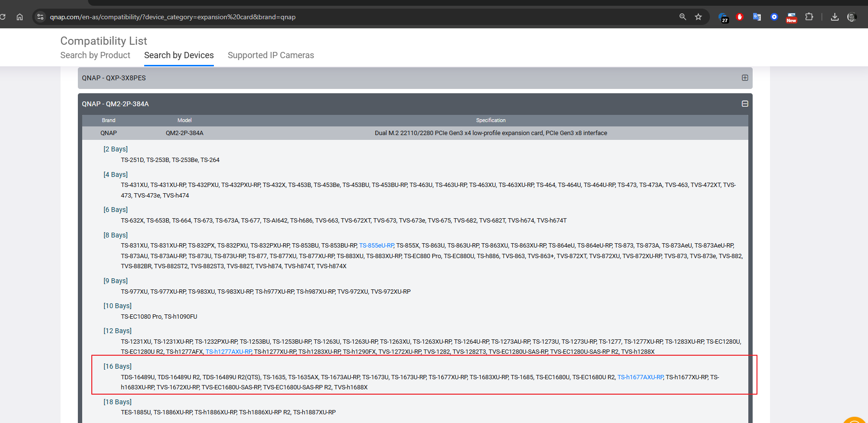Open the extension with the 27 badge
868x423 pixels.
[x=723, y=17]
